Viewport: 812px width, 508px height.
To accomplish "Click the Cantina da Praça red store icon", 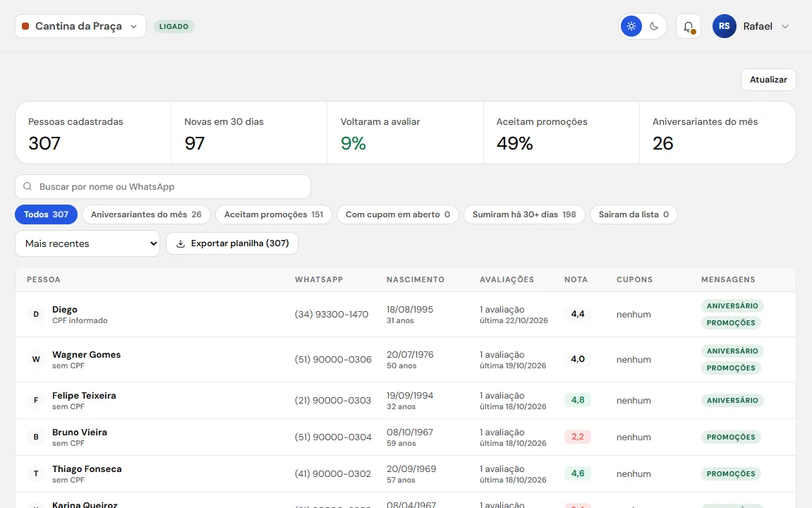I will [25, 26].
